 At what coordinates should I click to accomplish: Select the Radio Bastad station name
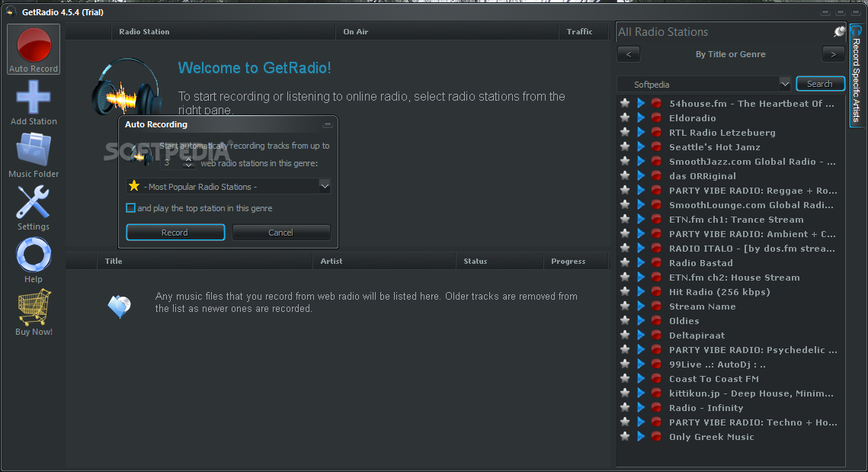pyautogui.click(x=700, y=262)
